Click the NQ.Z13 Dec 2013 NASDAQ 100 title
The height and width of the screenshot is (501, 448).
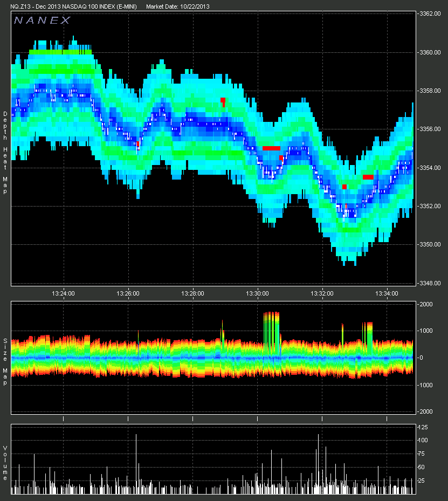[73, 6]
